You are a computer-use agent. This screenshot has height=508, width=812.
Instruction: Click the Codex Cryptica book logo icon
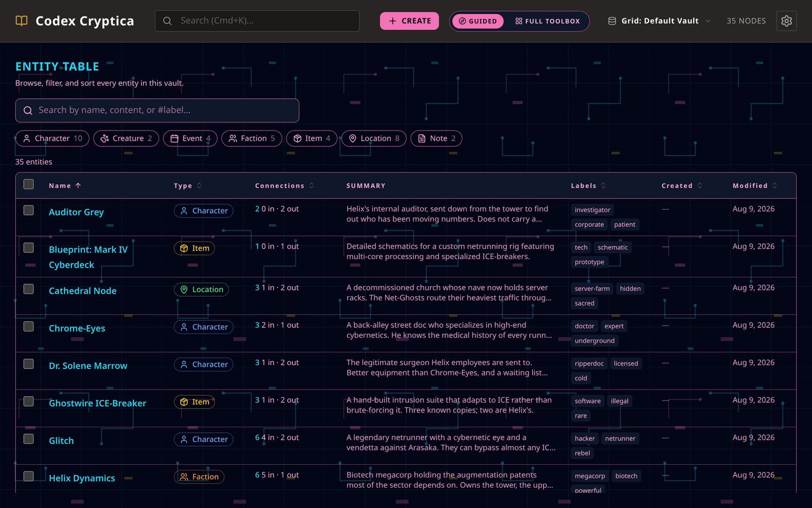pos(21,21)
